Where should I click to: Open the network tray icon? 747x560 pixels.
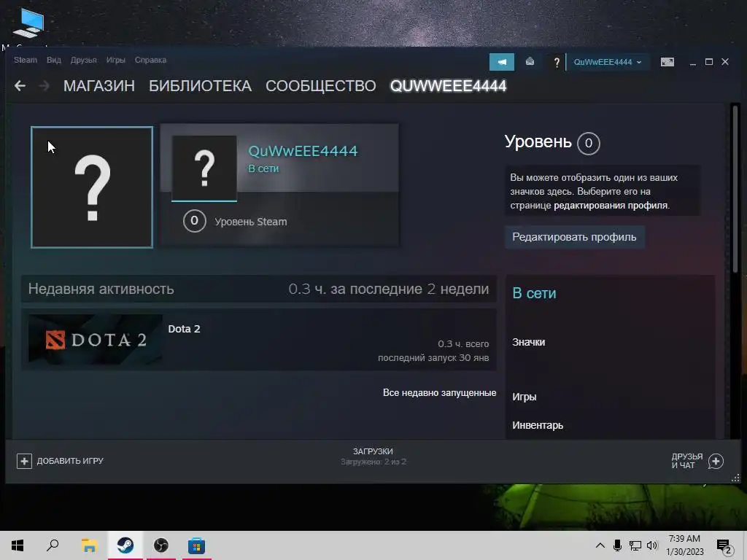click(x=635, y=545)
